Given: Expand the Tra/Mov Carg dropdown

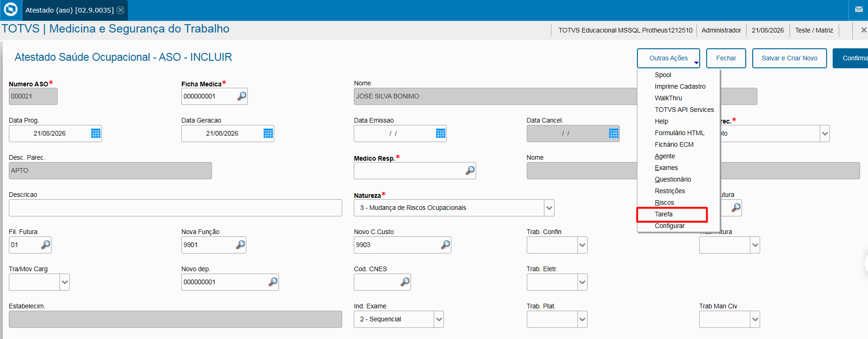Looking at the screenshot, I should click(65, 282).
